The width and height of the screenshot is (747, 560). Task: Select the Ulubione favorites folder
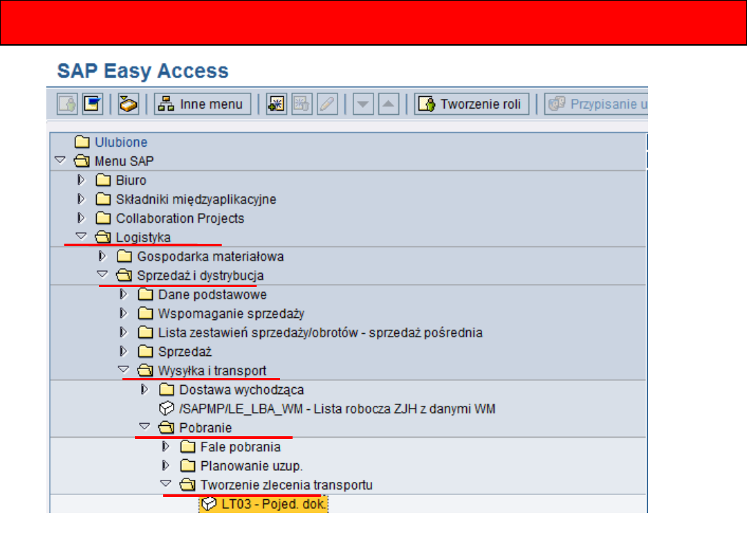coord(120,142)
